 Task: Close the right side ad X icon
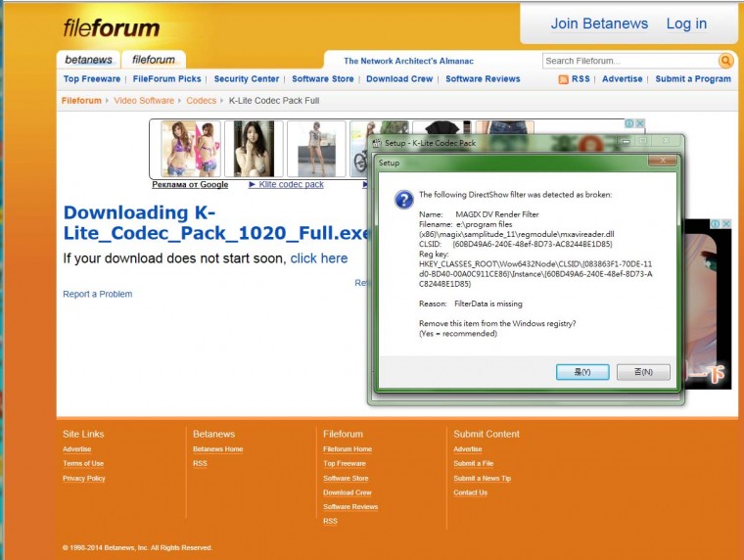pyautogui.click(x=726, y=223)
